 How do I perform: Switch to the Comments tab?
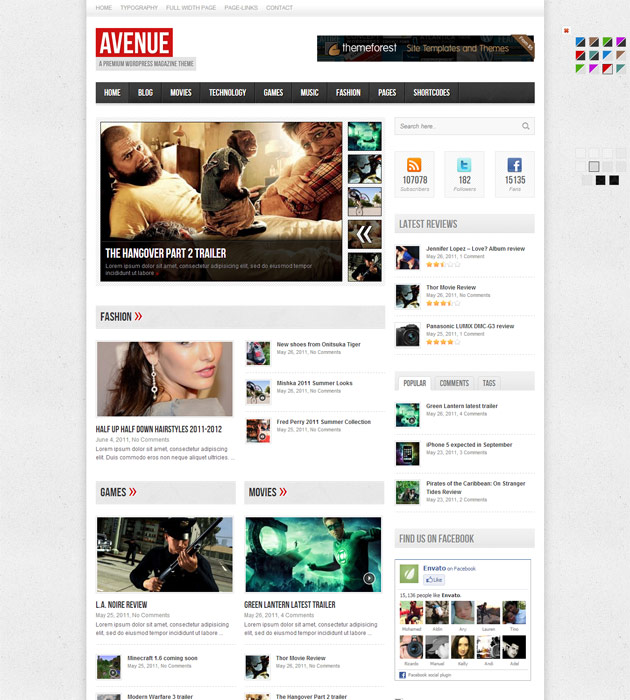(x=454, y=383)
